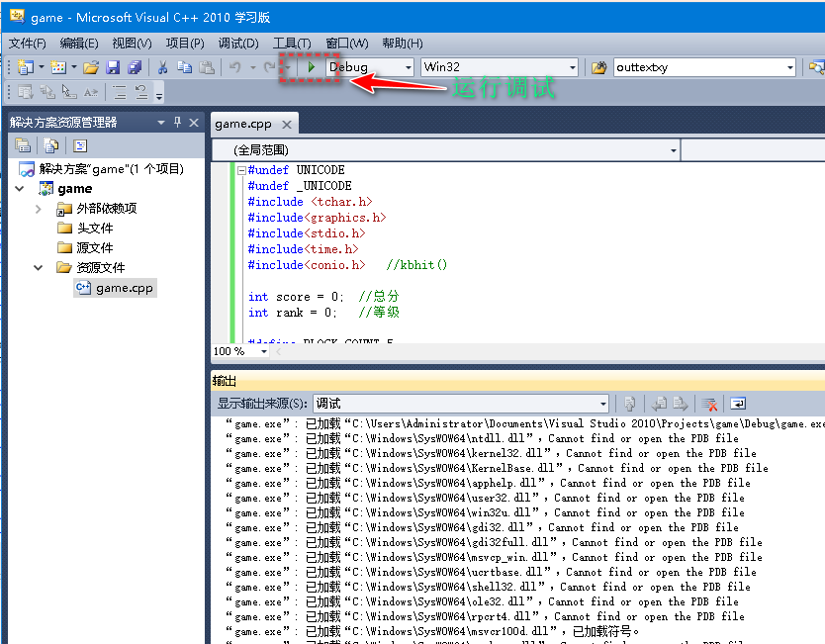The image size is (825, 644).
Task: Click the Redo arrow icon
Action: click(269, 67)
